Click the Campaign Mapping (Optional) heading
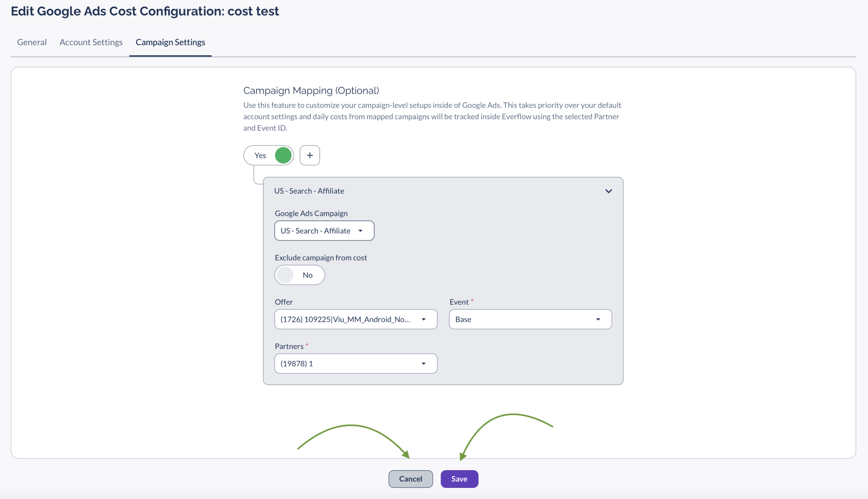This screenshot has width=868, height=499. [311, 90]
